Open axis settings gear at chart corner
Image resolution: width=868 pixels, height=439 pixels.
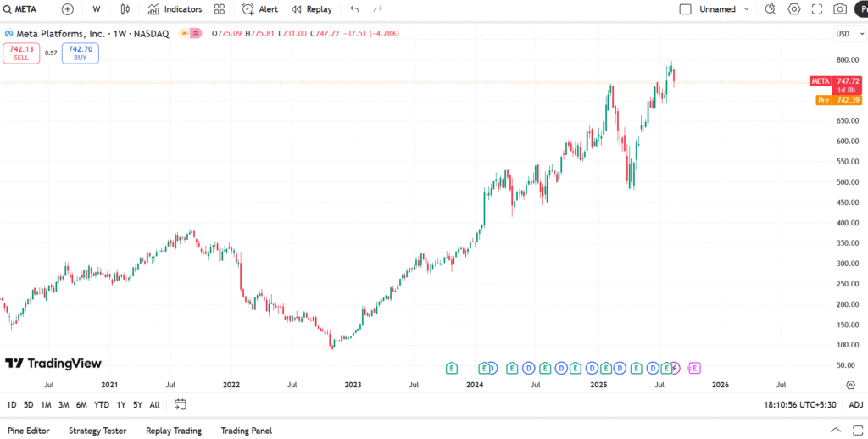(x=851, y=384)
